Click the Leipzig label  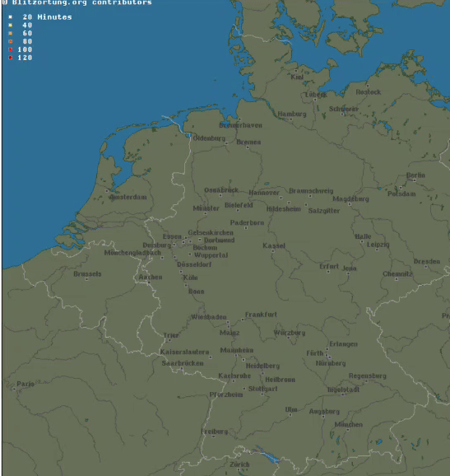[x=378, y=245]
